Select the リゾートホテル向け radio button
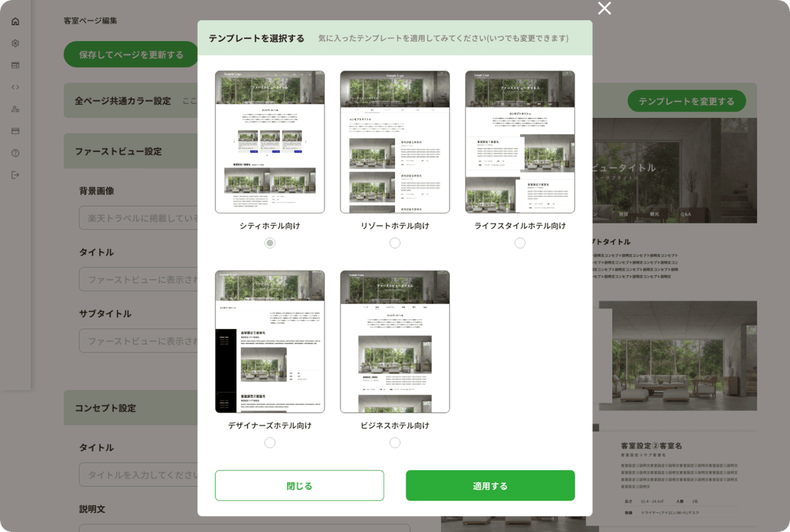Viewport: 790px width, 532px height. (395, 243)
